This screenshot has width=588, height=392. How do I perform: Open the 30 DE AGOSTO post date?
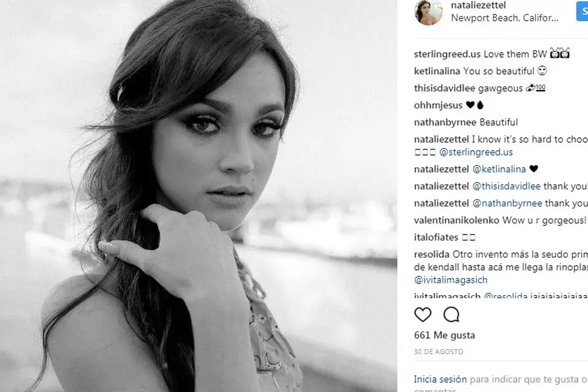pyautogui.click(x=439, y=352)
